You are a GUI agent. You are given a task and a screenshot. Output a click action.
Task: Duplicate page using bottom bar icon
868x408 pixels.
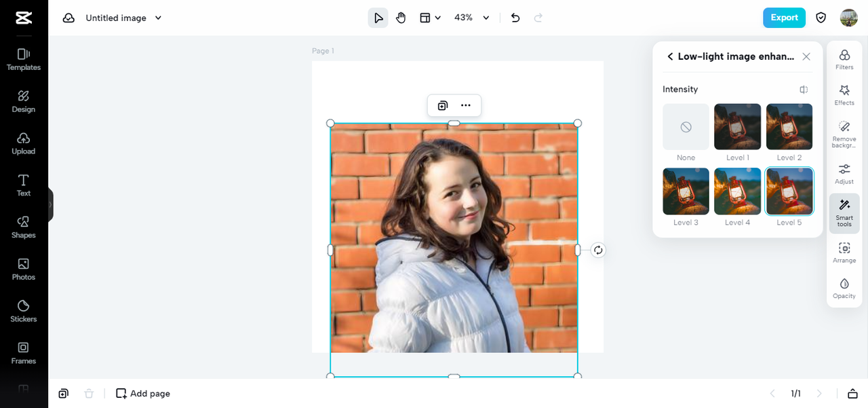(63, 394)
